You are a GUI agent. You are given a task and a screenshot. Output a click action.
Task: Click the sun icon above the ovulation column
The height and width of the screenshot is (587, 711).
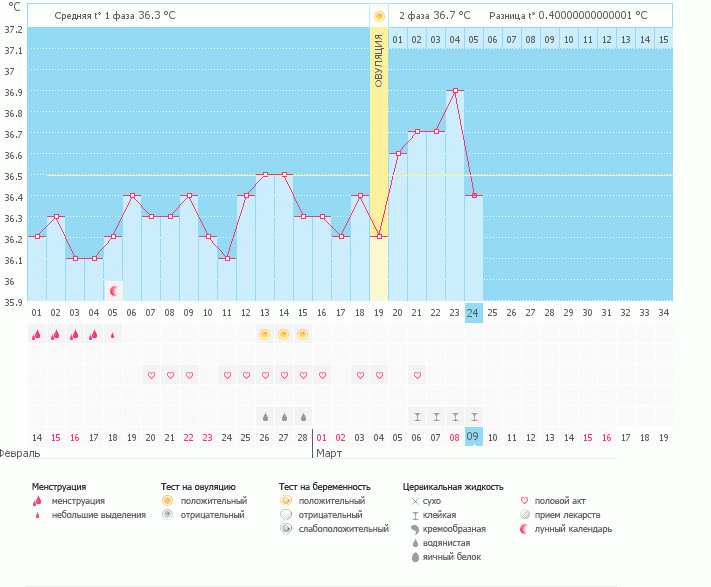click(x=379, y=16)
